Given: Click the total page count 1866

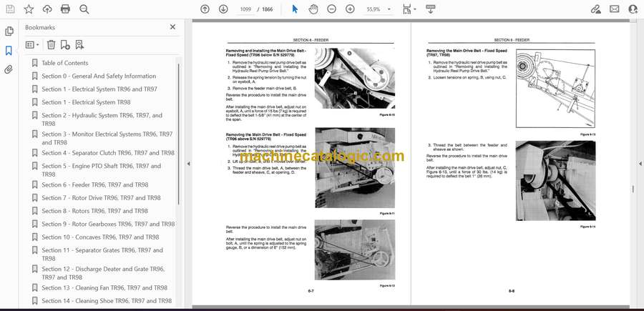Looking at the screenshot, I should [268, 9].
